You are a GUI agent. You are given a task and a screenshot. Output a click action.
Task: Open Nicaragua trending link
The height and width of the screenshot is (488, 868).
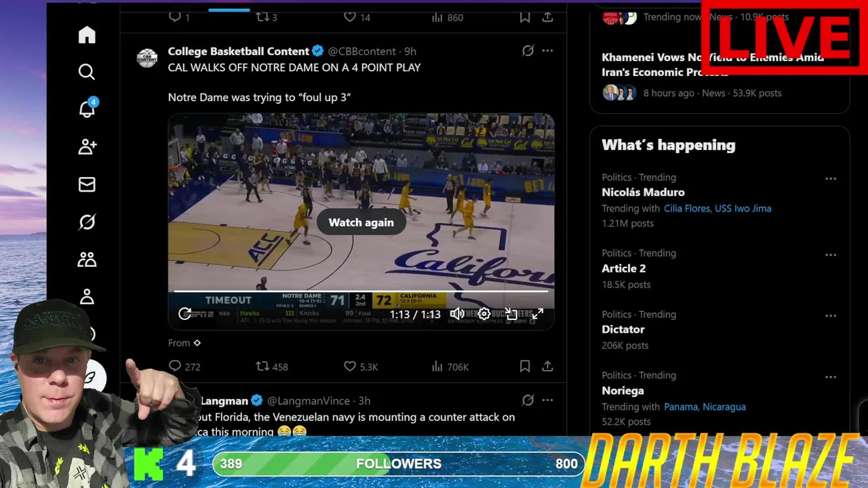coord(724,407)
